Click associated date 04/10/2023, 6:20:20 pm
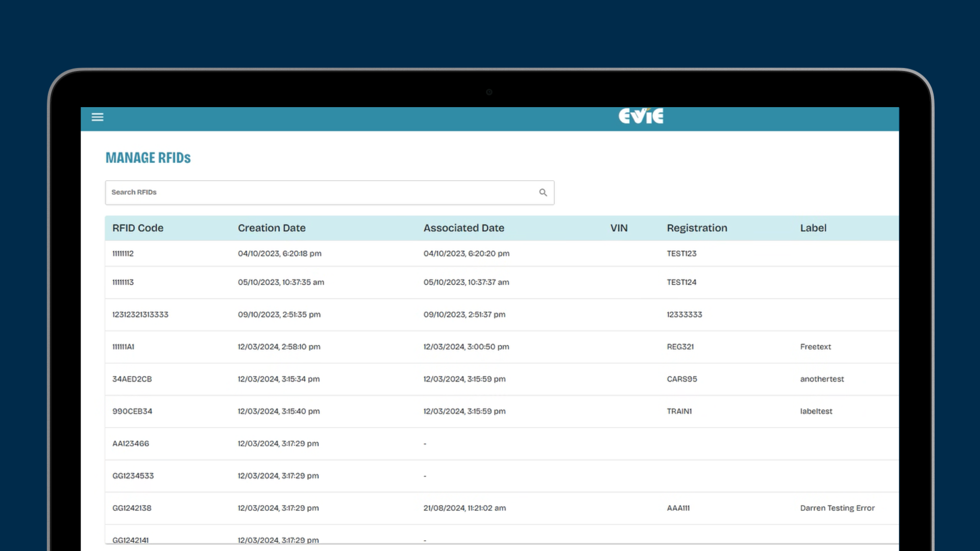 (x=467, y=254)
